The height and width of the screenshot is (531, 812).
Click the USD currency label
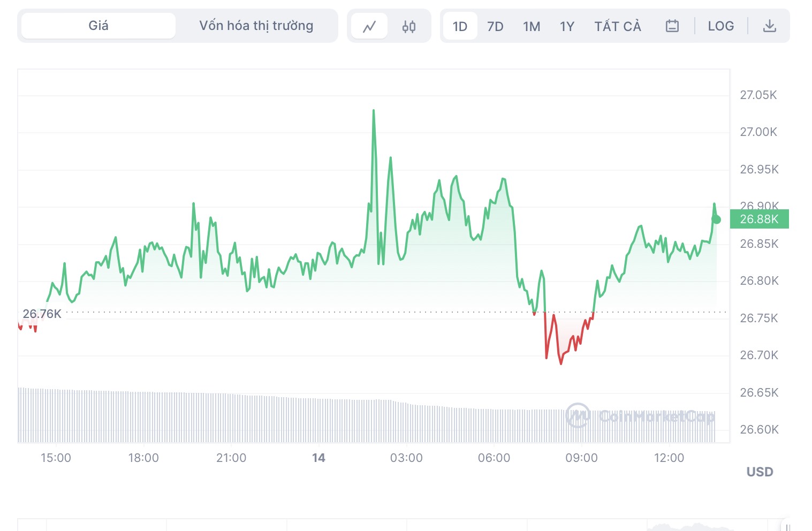pos(760,472)
